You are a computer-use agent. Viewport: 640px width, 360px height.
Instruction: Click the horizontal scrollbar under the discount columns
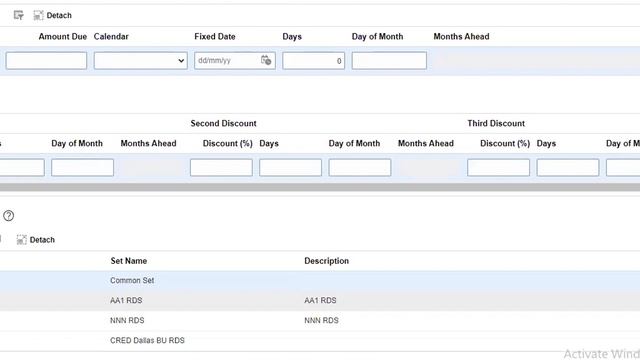[x=320, y=187]
